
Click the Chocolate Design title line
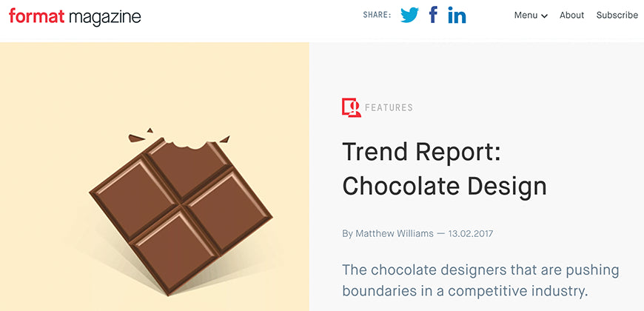444,187
